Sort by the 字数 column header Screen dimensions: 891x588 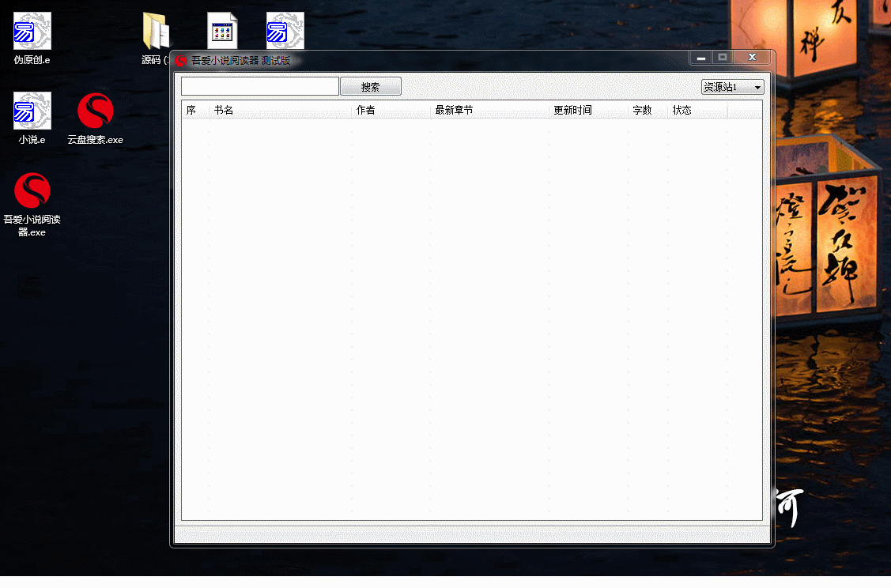[x=647, y=111]
